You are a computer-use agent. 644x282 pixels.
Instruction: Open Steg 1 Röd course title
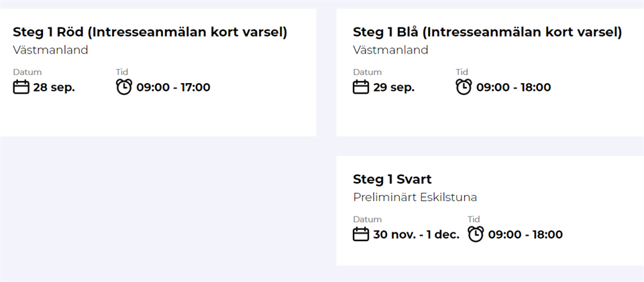tap(150, 32)
